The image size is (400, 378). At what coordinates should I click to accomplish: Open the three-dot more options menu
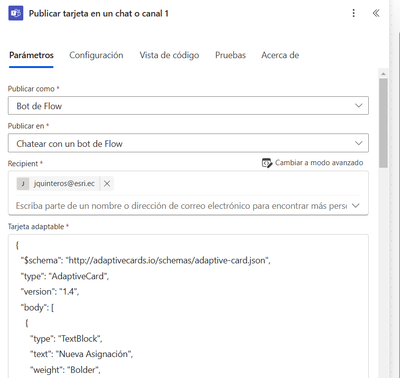tap(354, 13)
